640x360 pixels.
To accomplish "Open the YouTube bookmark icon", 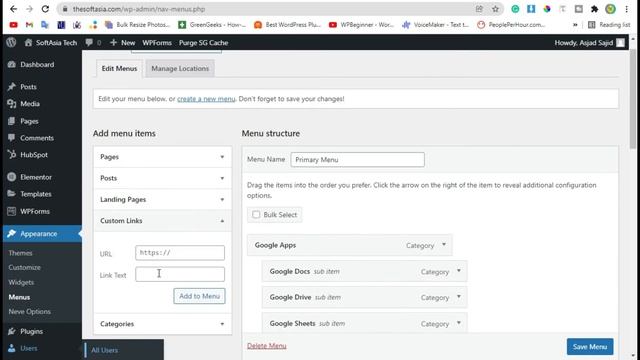I will pos(13,25).
